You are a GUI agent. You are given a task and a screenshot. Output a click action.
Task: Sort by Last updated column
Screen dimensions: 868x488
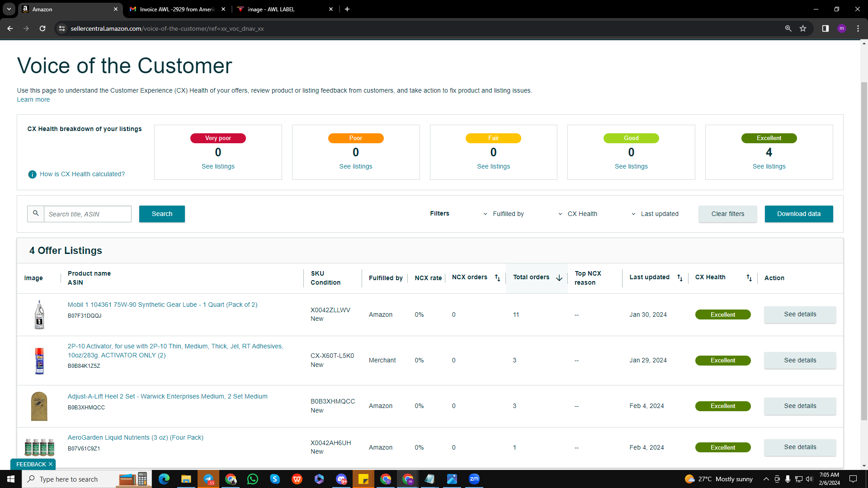(680, 278)
